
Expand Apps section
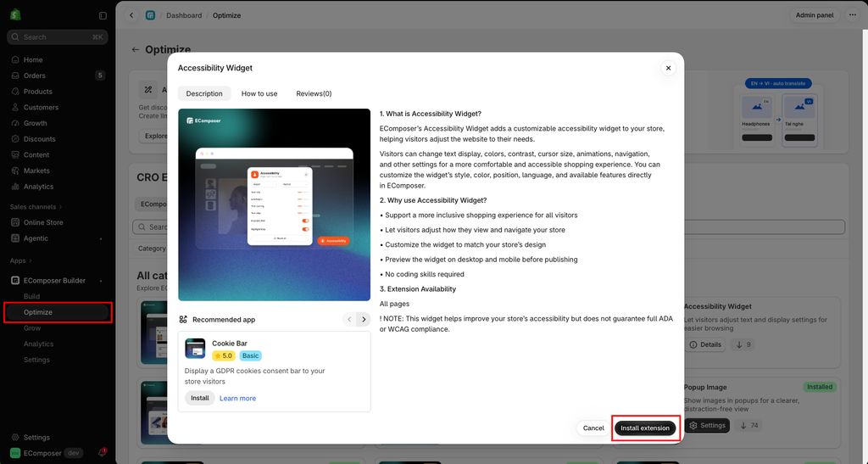(21, 260)
